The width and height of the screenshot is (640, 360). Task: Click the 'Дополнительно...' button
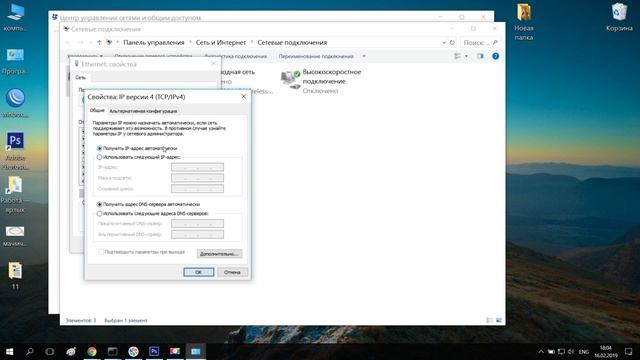(x=219, y=254)
